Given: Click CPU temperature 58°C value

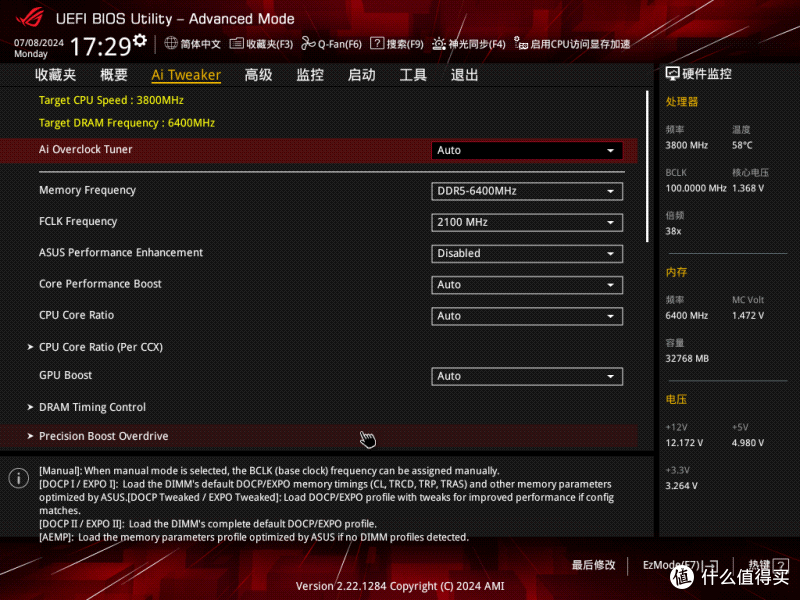Looking at the screenshot, I should coord(742,145).
